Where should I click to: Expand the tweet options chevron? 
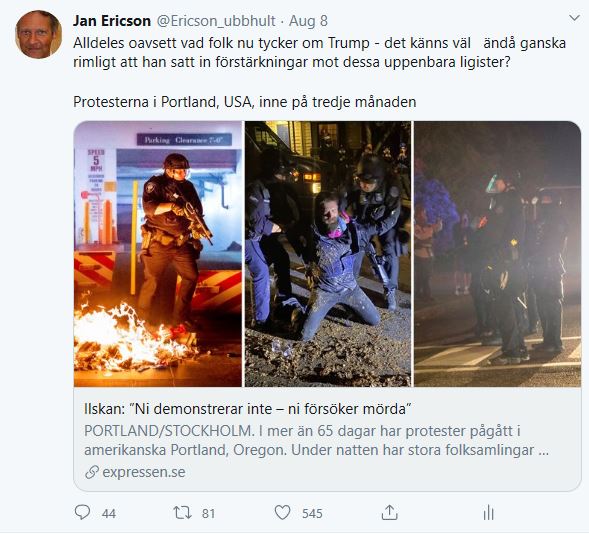[x=574, y=18]
